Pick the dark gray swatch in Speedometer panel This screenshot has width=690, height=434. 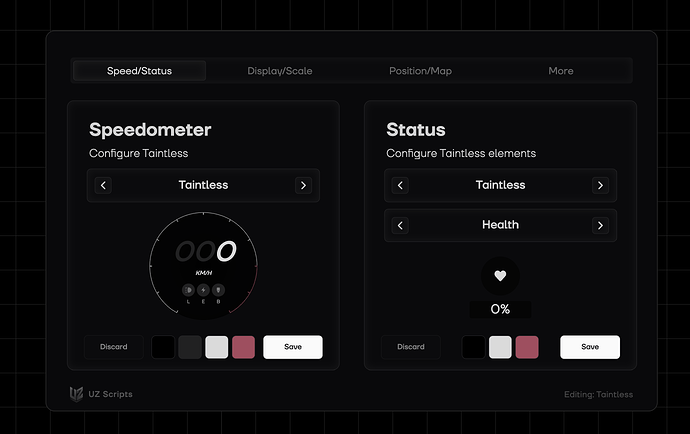point(190,347)
